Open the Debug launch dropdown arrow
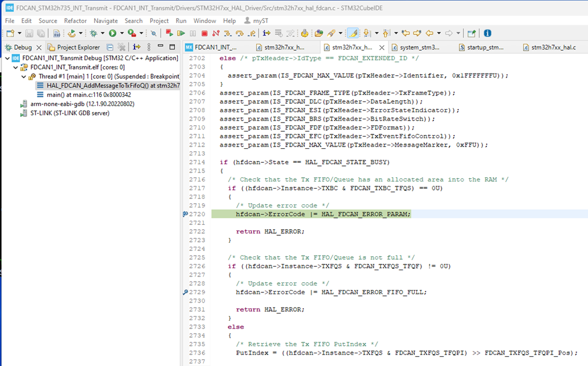588x366 pixels. [x=103, y=33]
